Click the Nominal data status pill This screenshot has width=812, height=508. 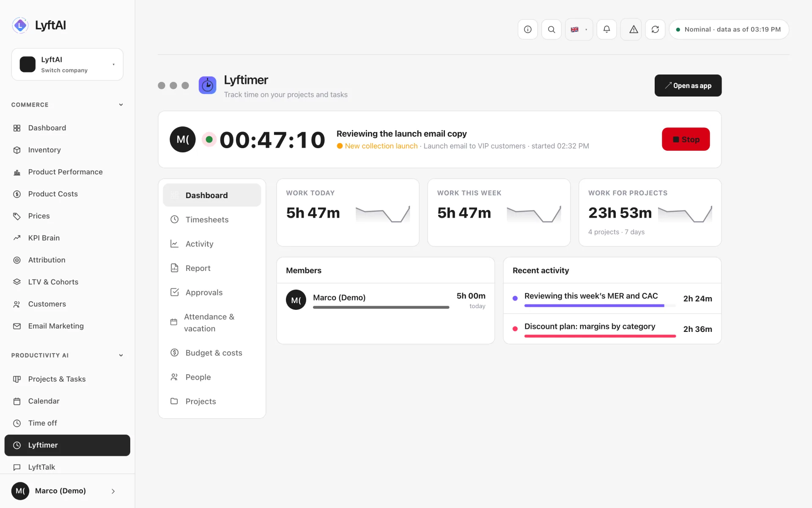pos(729,29)
